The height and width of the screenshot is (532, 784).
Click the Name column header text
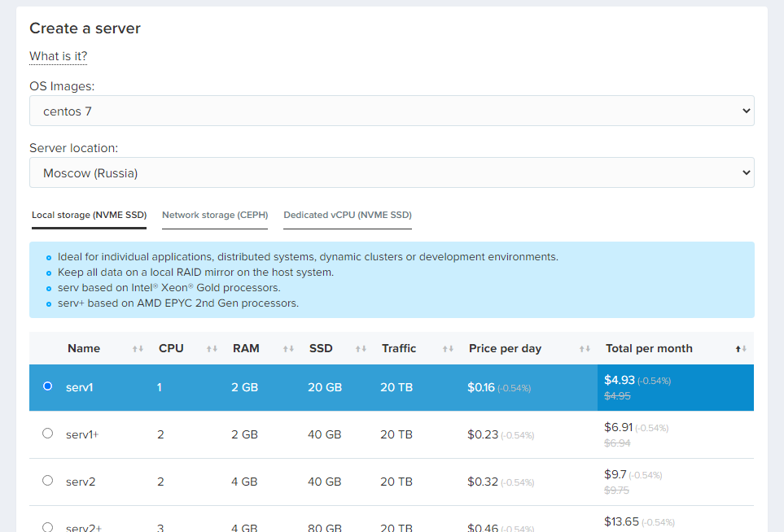[84, 348]
